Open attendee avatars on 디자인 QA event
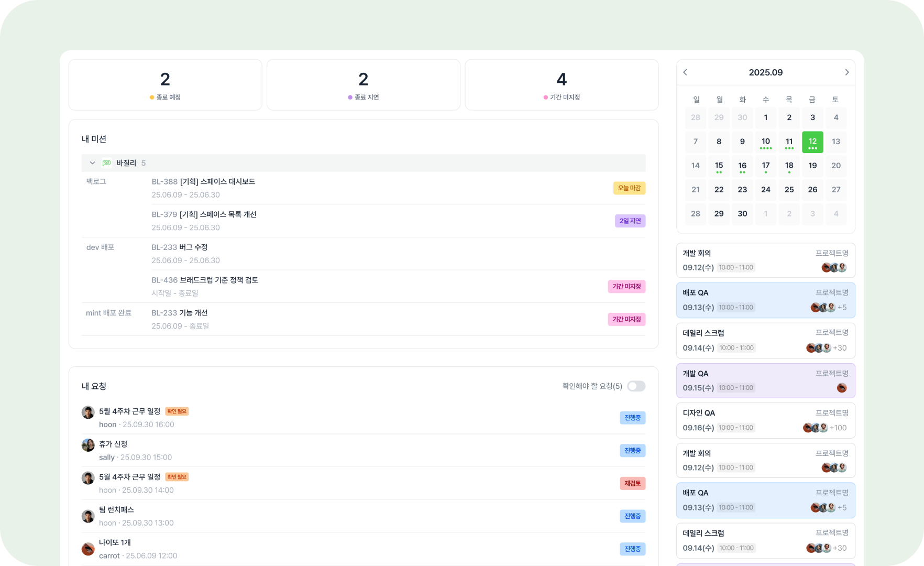The image size is (924, 566). (816, 428)
